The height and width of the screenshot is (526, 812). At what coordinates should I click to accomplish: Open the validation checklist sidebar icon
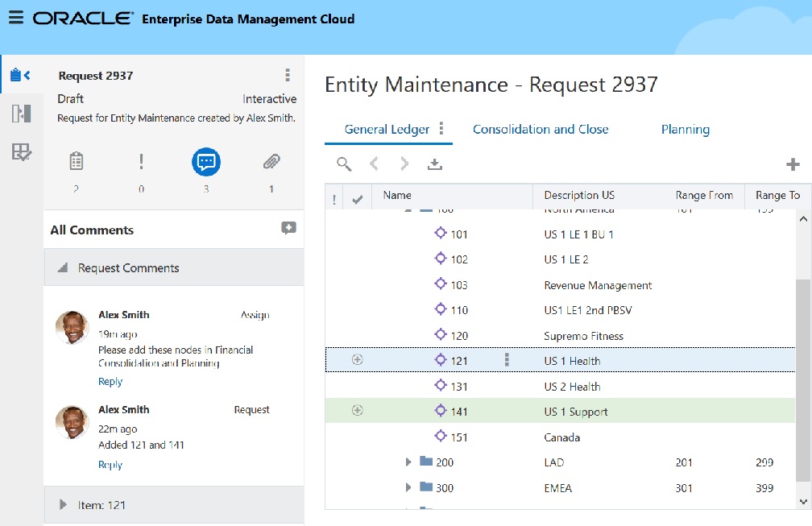pyautogui.click(x=21, y=152)
